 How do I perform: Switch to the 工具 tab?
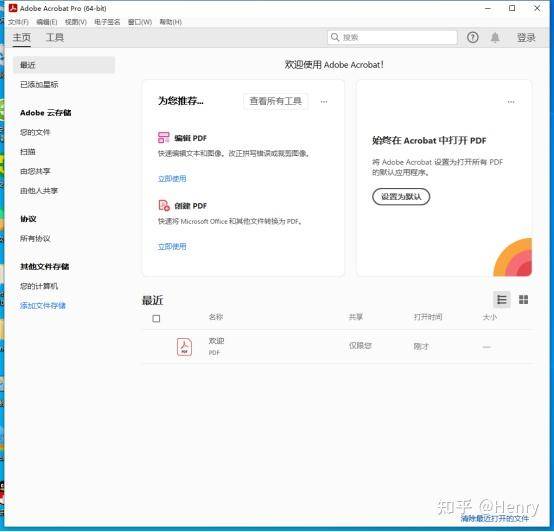55,37
